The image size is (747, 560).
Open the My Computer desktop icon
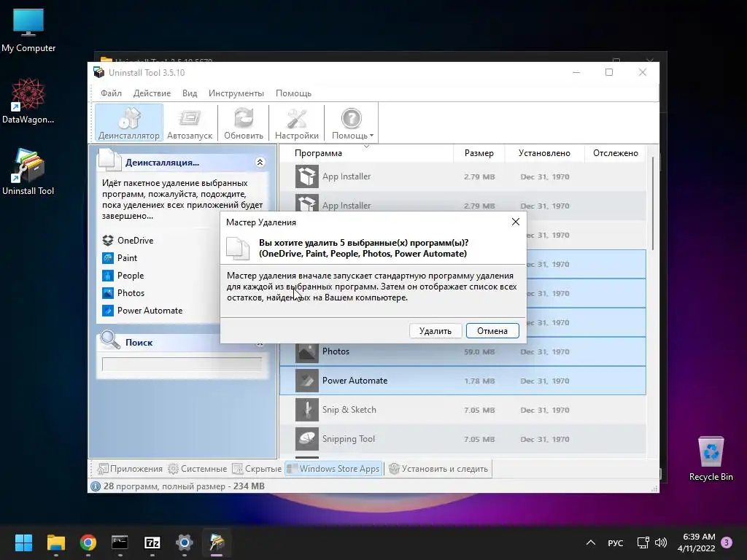[x=28, y=31]
